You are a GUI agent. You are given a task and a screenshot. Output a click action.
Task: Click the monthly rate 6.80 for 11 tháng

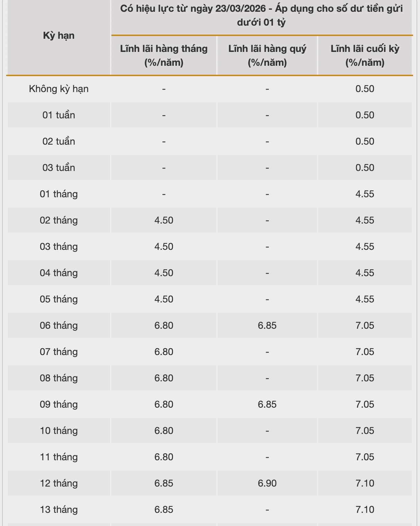click(x=164, y=457)
